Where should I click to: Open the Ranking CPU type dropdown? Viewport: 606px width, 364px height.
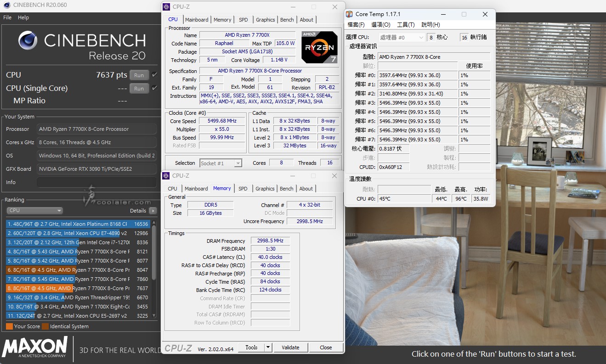pos(34,211)
